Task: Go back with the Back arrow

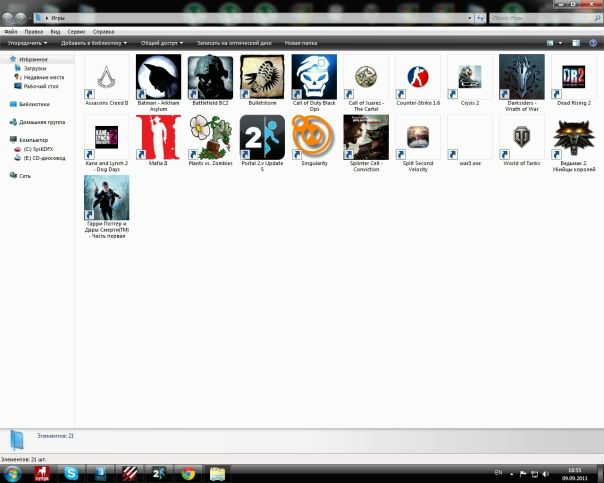Action: pyautogui.click(x=8, y=18)
